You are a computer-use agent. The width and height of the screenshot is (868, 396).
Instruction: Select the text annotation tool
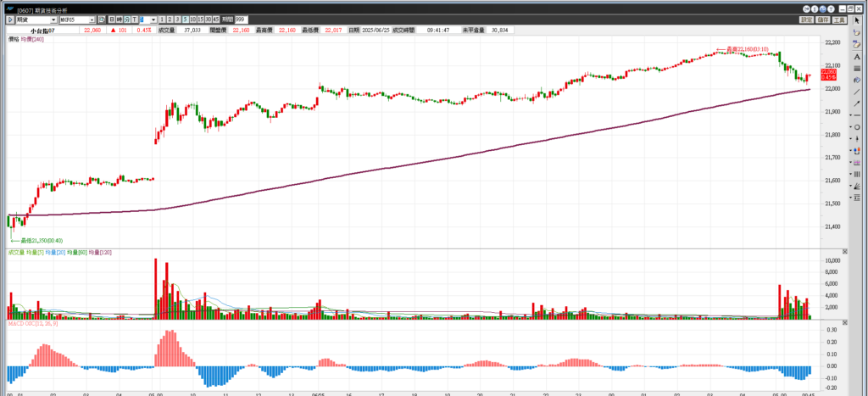(x=857, y=55)
